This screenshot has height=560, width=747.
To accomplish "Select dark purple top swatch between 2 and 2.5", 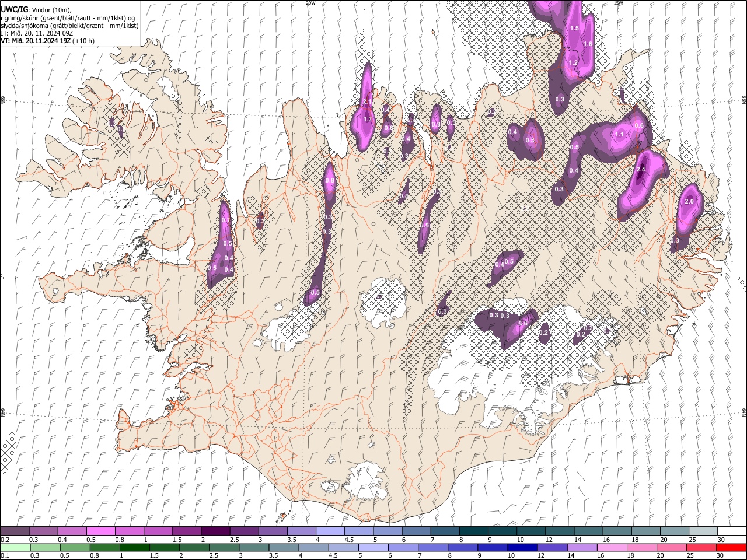I will (x=215, y=531).
